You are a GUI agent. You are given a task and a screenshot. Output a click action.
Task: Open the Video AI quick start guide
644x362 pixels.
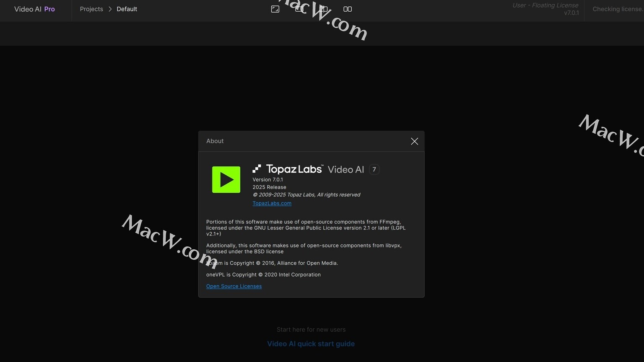point(311,344)
